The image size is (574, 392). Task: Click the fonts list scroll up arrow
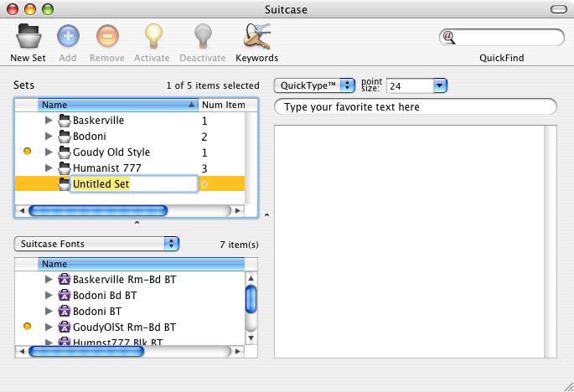tap(251, 278)
